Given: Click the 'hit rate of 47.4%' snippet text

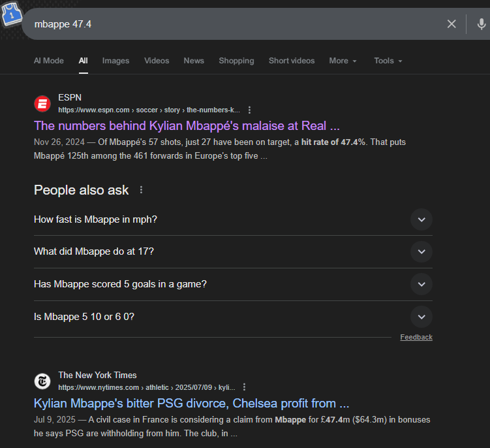Looking at the screenshot, I should pos(333,142).
